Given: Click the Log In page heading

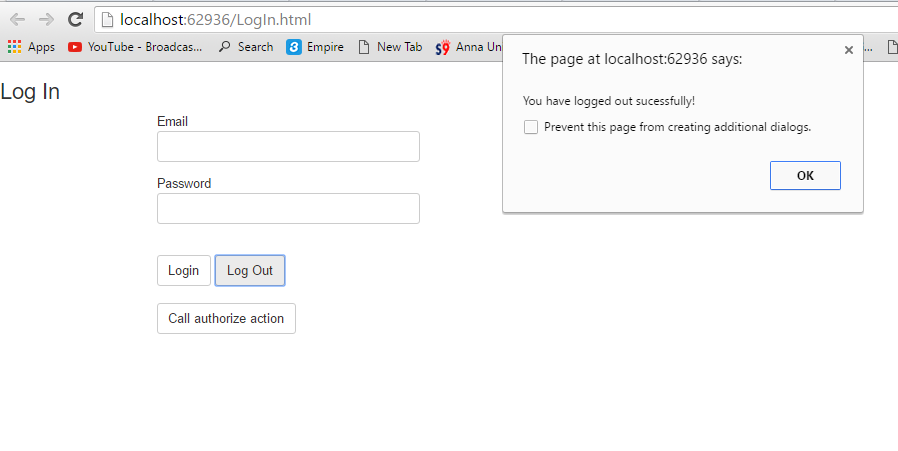Looking at the screenshot, I should click(x=30, y=92).
